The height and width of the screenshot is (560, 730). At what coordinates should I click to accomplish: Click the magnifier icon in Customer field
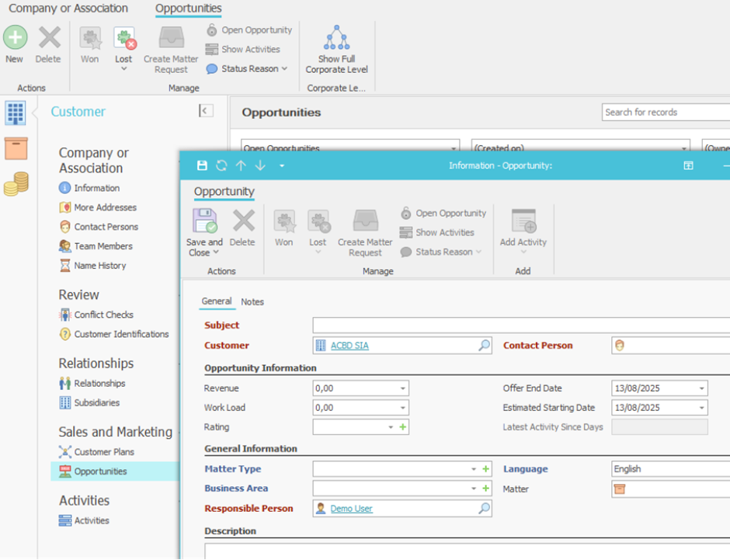point(484,346)
